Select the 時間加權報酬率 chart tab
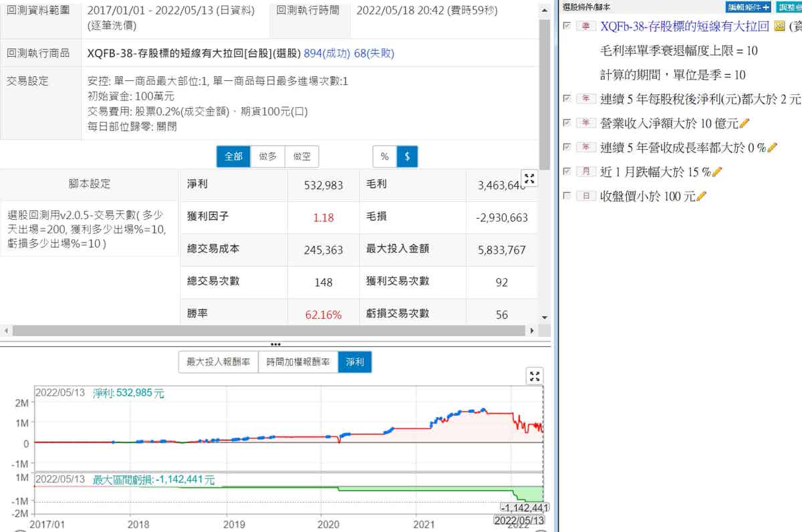This screenshot has height=532, width=802. (x=297, y=362)
